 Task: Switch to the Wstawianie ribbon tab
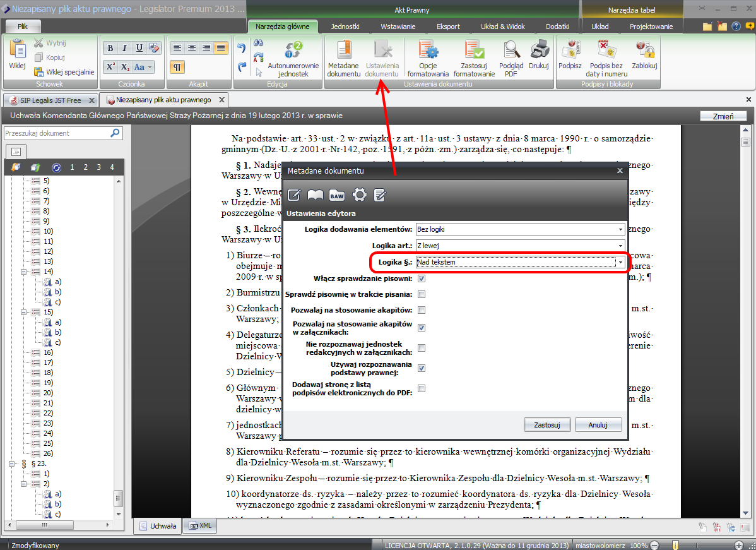coord(398,27)
